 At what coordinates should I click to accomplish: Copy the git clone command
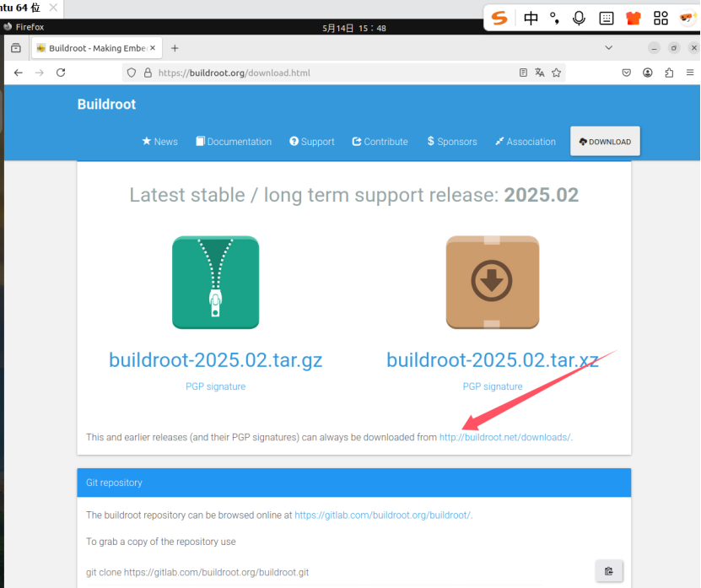pos(608,571)
